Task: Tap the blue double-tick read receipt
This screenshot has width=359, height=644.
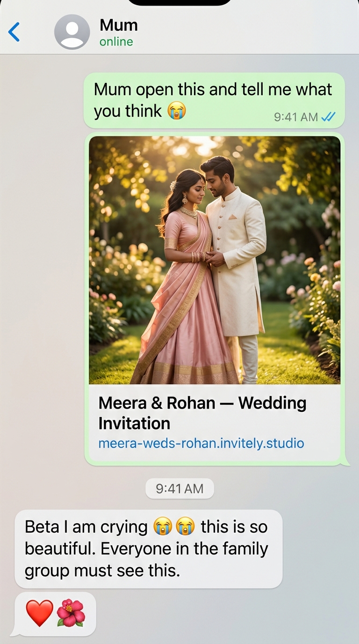Action: [328, 117]
